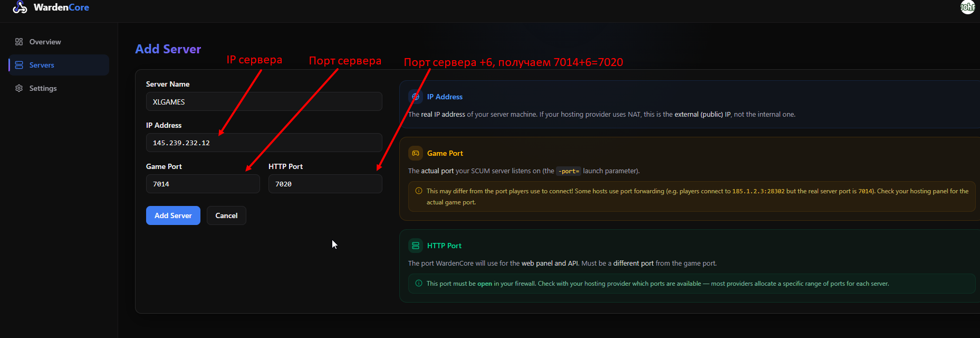Click the info icon in HTTP Port notice

point(419,284)
